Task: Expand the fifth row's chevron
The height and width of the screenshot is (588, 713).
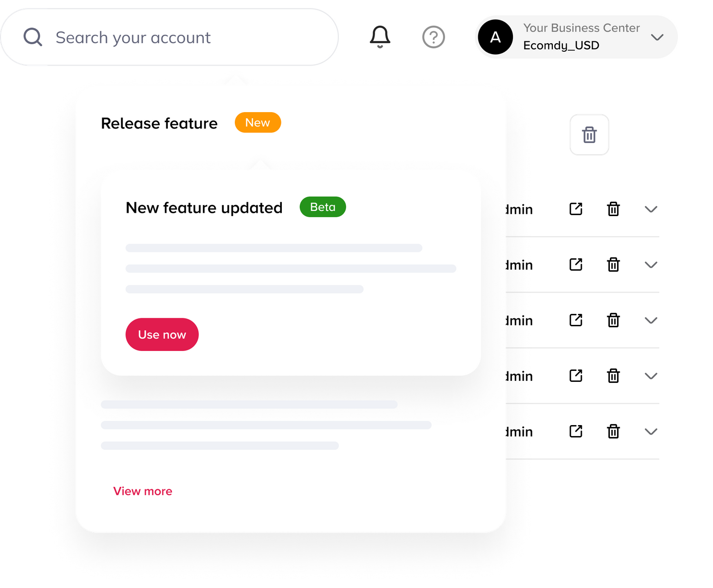Action: [651, 431]
